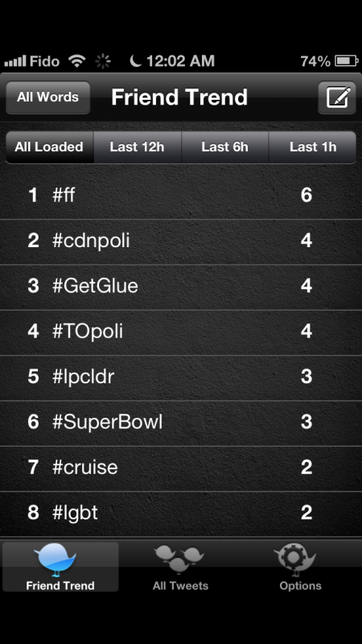Tap the Do Not Disturb moon icon

click(x=135, y=61)
